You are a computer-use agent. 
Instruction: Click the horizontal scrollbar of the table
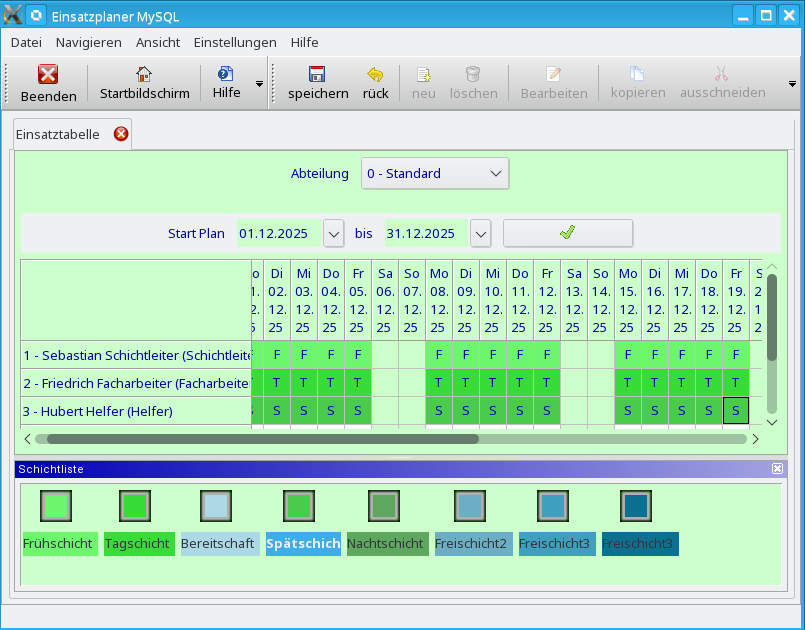pos(262,438)
